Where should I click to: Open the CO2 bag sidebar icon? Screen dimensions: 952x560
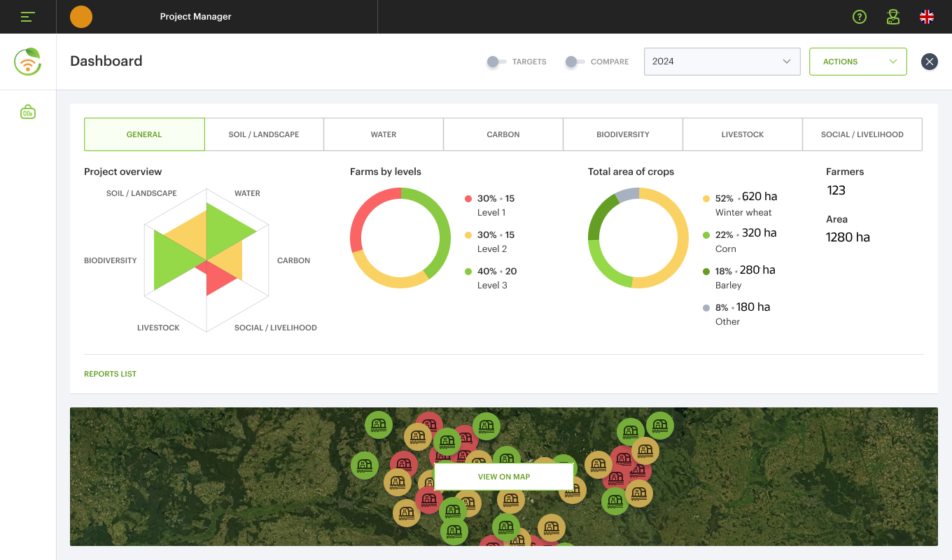28,112
